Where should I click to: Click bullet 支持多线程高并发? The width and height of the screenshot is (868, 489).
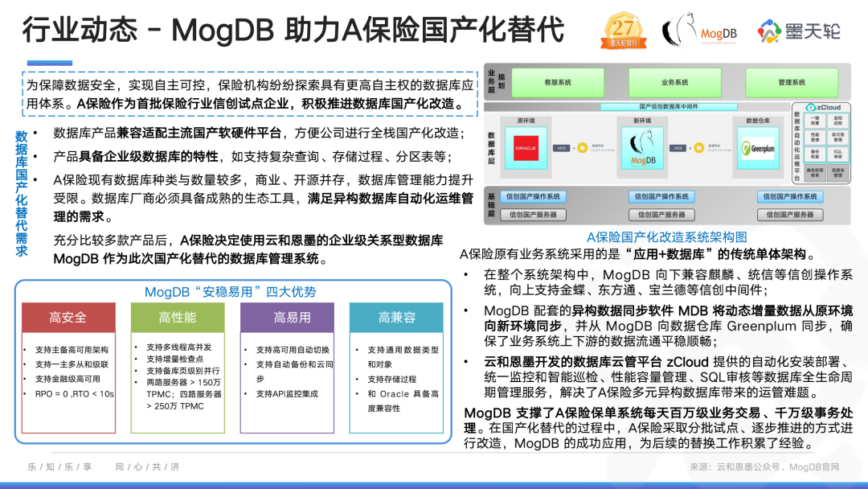178,347
